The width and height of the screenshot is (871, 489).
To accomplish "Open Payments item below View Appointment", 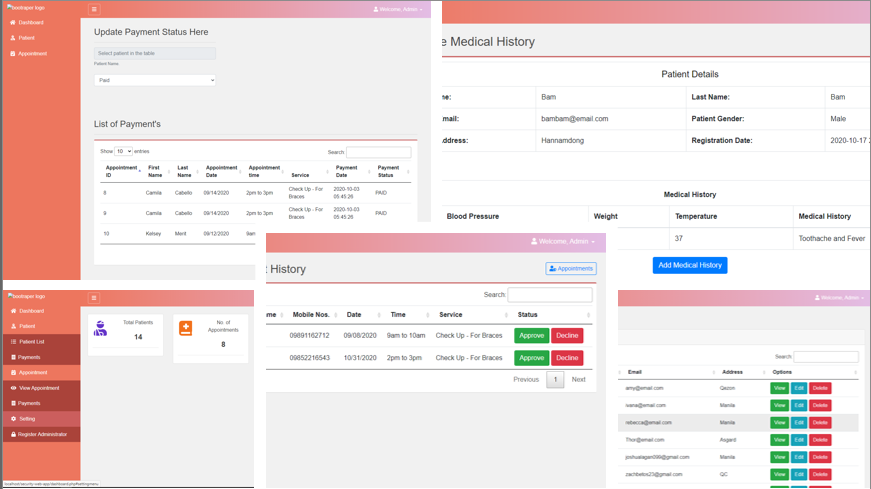I will click(42, 403).
